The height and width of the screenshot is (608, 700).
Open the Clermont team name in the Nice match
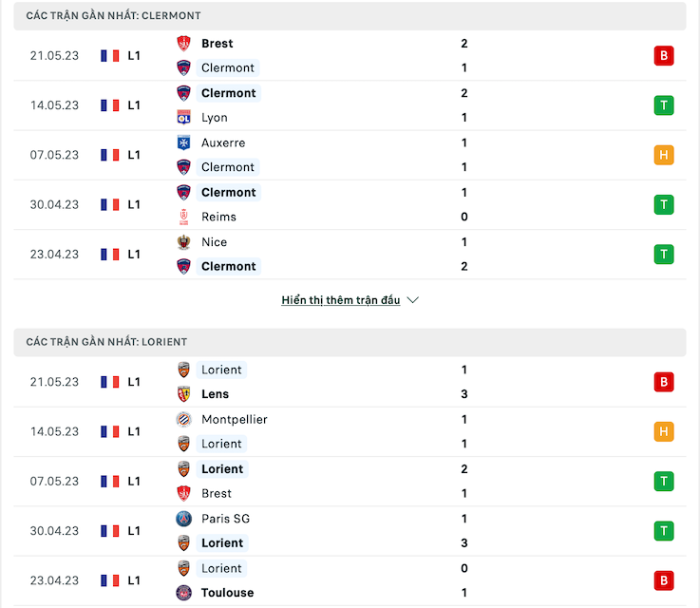coord(228,267)
